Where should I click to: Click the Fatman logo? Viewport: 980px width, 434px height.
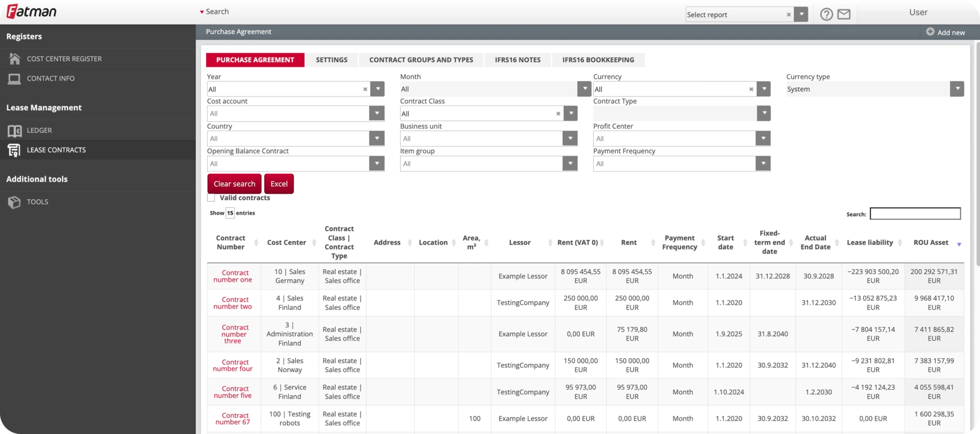tap(31, 11)
